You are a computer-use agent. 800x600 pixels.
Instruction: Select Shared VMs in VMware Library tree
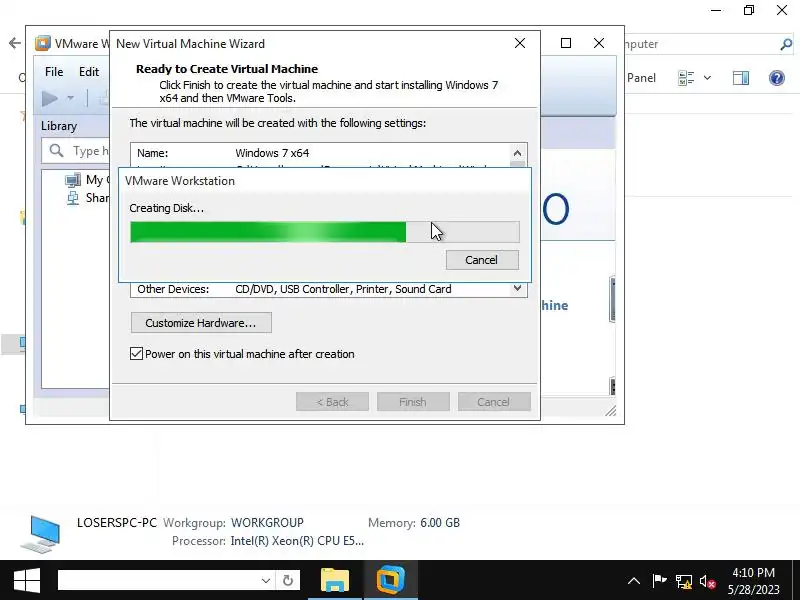(x=87, y=198)
